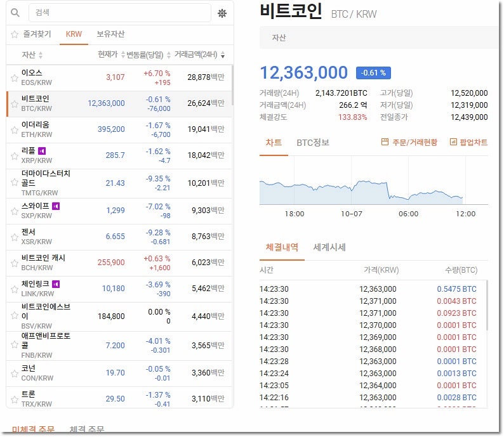Star the 비트코인에스브이 BSV/KRW row
Screen dimensions: 504x437
pos(15,315)
